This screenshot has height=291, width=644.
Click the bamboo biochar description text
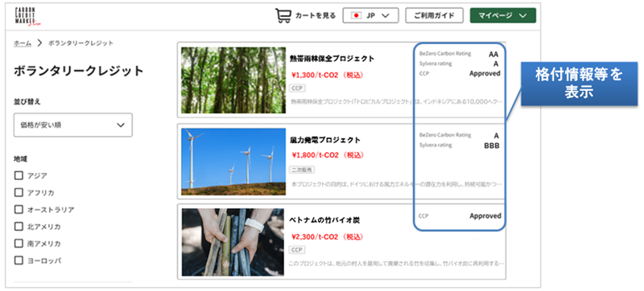396,264
